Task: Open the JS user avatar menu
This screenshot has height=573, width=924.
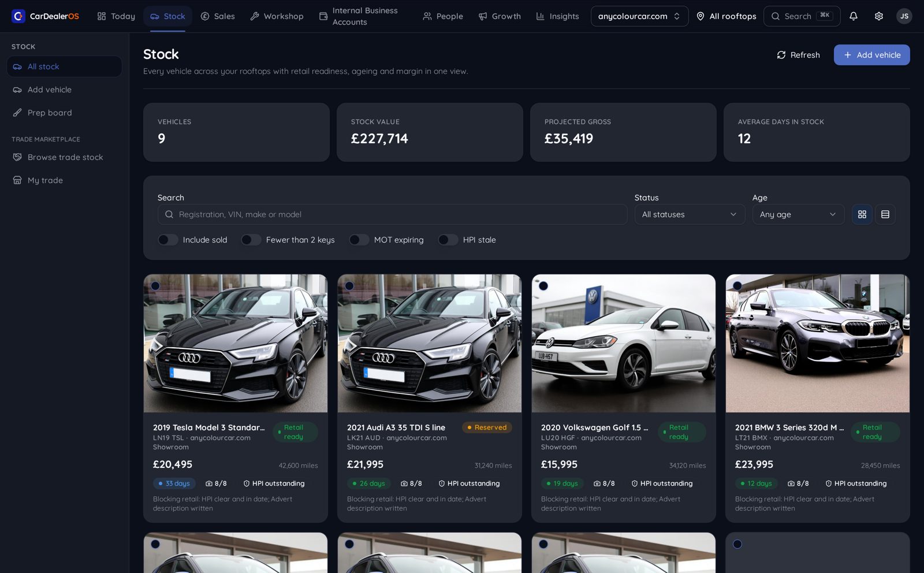Action: (904, 16)
